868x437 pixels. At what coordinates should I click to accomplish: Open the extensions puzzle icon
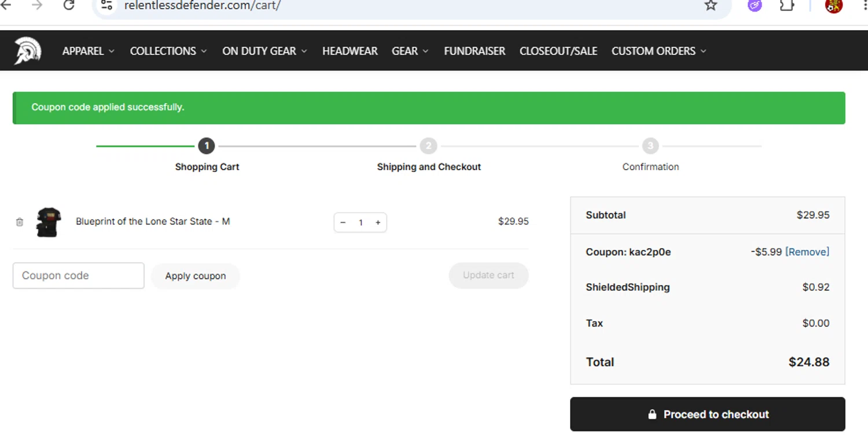(787, 6)
